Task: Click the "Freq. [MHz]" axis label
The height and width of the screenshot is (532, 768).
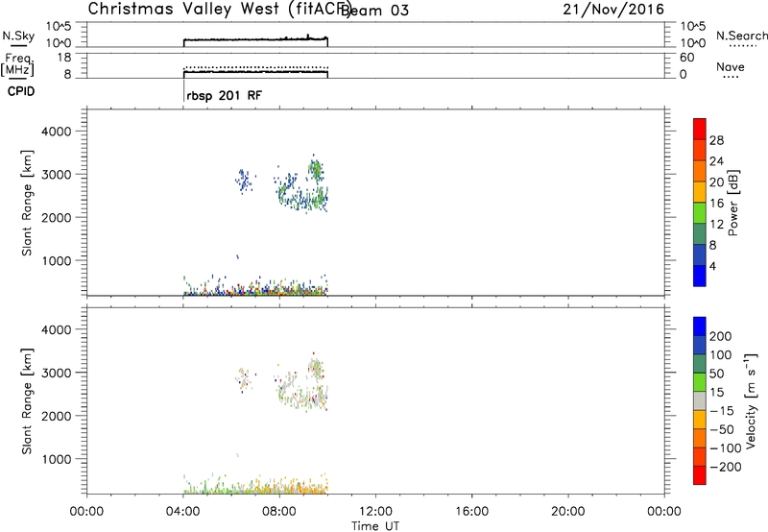Action: point(17,65)
